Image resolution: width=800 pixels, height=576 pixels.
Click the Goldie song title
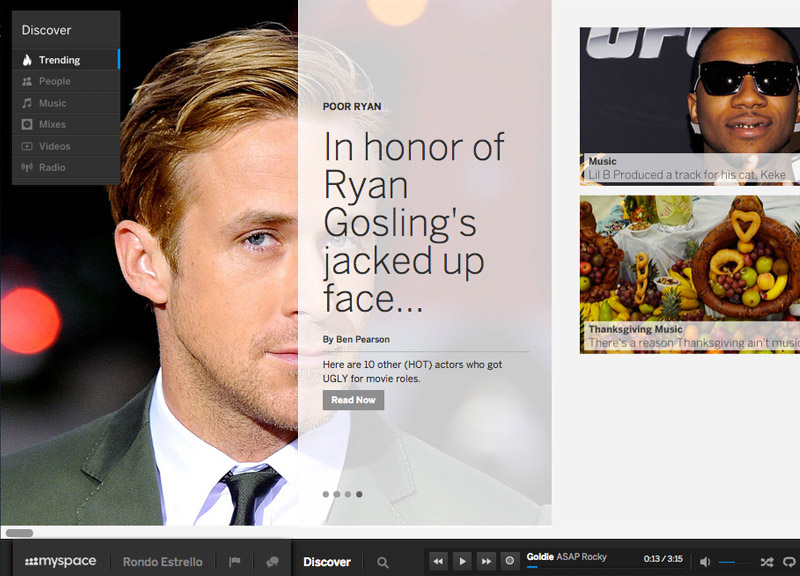(540, 557)
